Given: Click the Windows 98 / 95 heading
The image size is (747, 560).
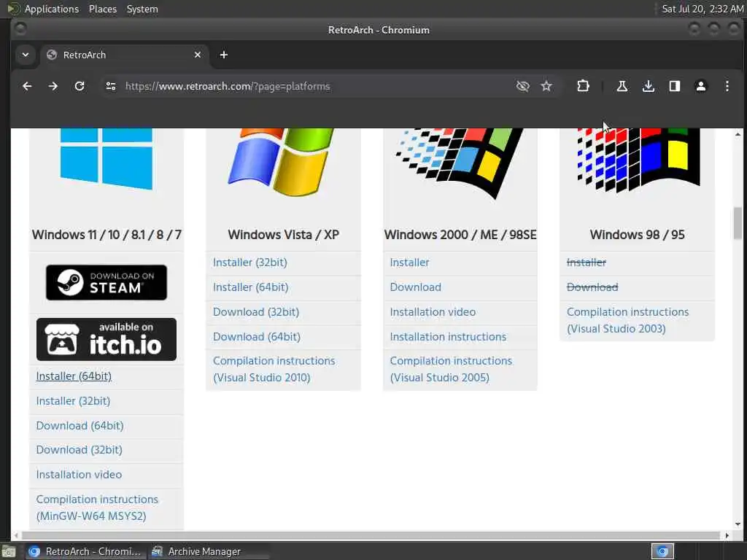Looking at the screenshot, I should (x=637, y=235).
